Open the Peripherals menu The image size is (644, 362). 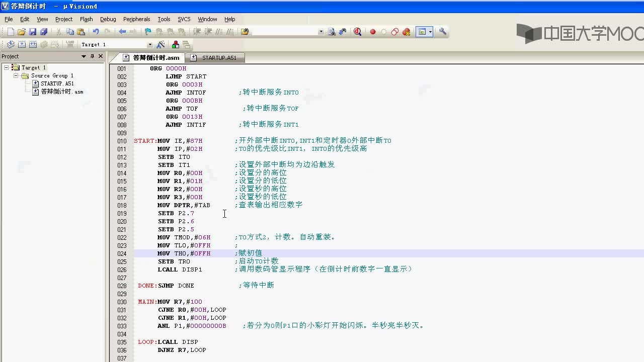click(x=137, y=19)
